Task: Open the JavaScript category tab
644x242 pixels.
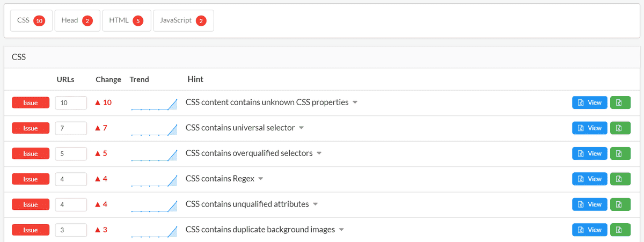Action: pyautogui.click(x=184, y=21)
